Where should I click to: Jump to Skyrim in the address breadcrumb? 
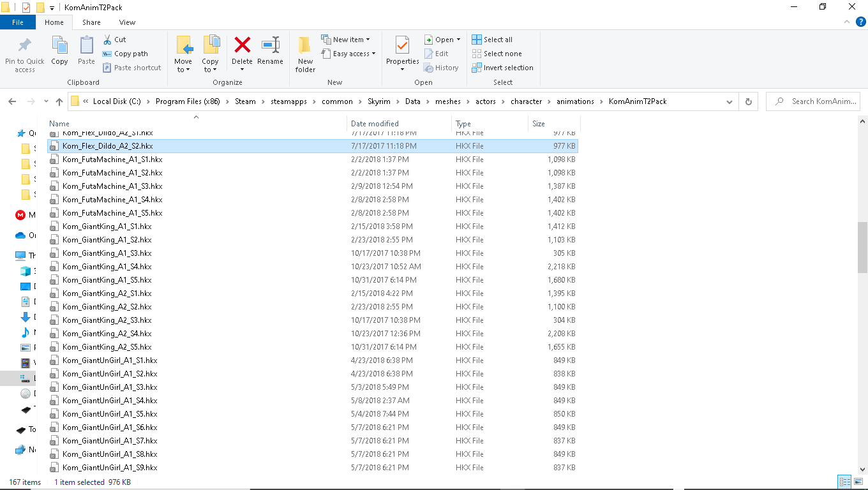379,101
